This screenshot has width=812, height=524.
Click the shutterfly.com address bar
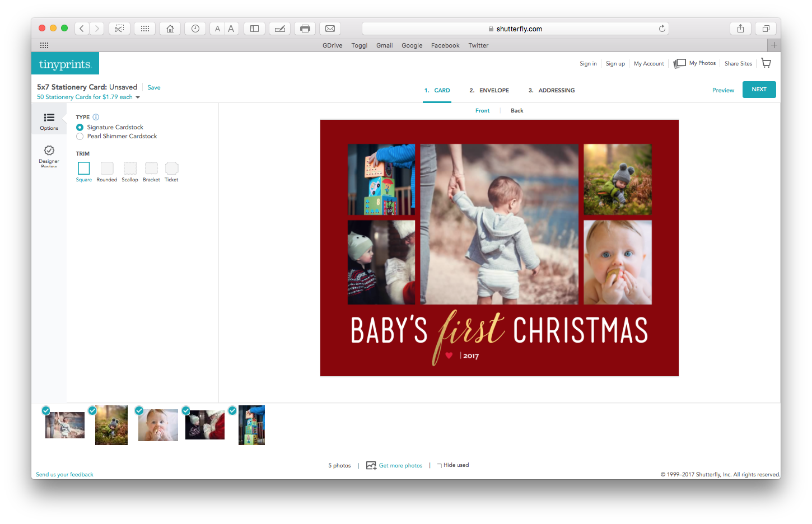click(x=515, y=29)
